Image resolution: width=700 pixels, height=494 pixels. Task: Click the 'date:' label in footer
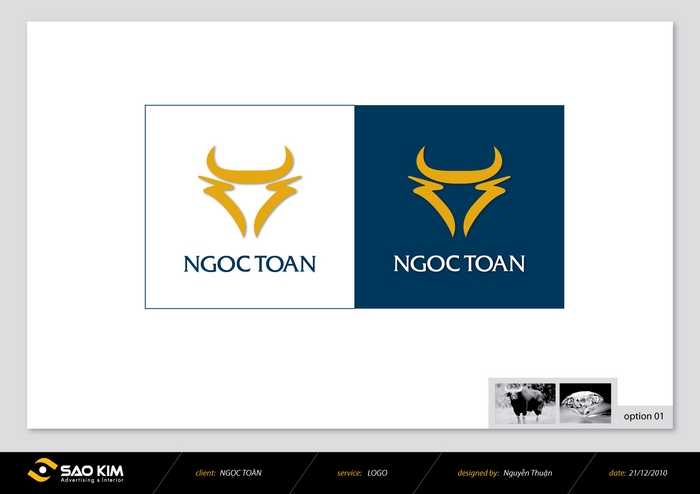617,472
